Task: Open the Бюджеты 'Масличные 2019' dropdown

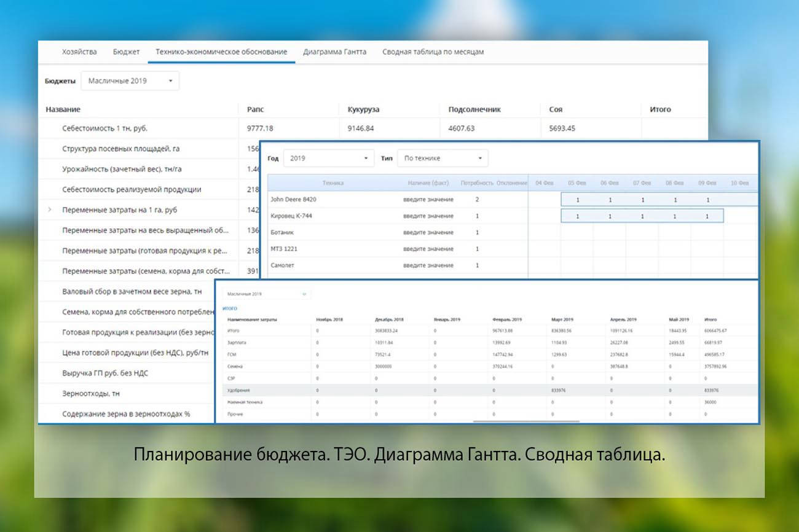Action: pos(130,81)
